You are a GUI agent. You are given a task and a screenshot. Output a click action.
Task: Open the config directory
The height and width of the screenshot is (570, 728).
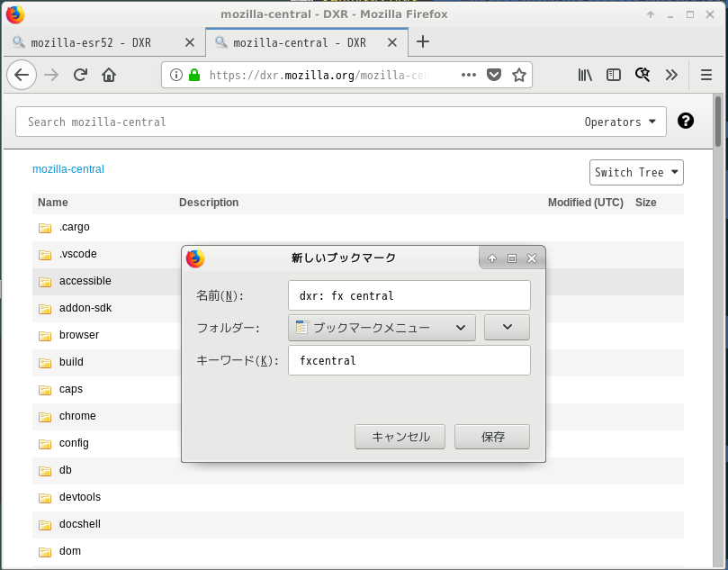pos(74,443)
